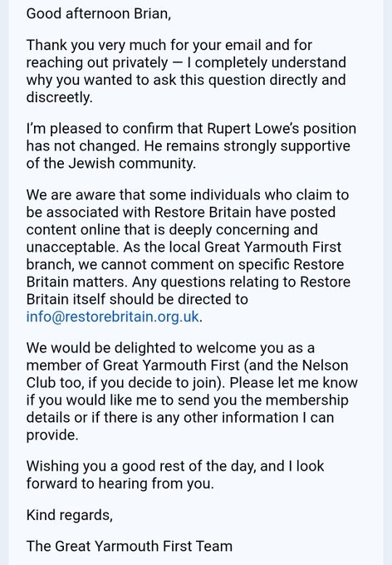Click the 'Kind regards,' sign-off line
This screenshot has height=565, width=392.
pyautogui.click(x=70, y=515)
